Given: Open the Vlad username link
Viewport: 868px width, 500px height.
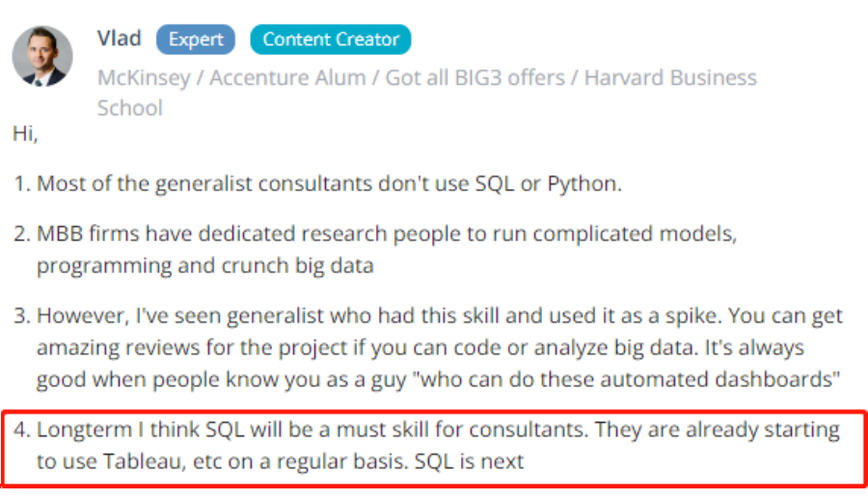Looking at the screenshot, I should [119, 39].
